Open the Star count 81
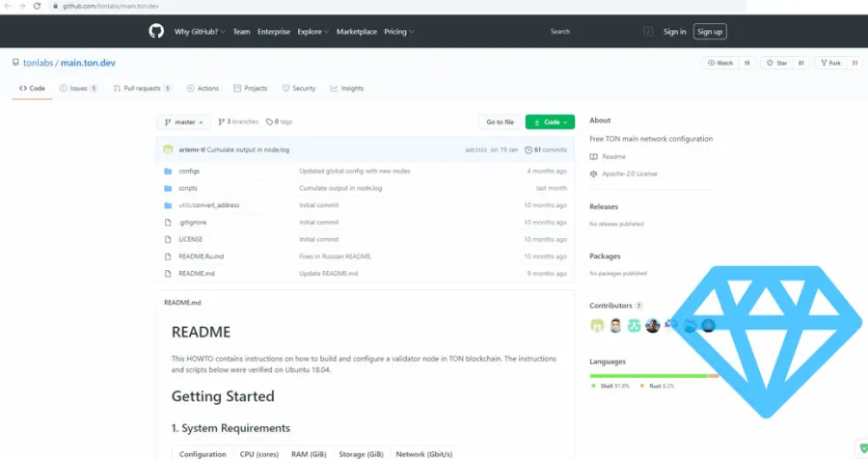Image resolution: width=868 pixels, height=459 pixels. coord(801,63)
